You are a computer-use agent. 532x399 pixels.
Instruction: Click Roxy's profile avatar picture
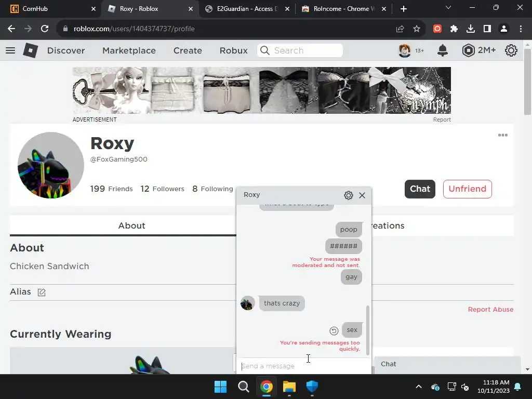pos(51,165)
